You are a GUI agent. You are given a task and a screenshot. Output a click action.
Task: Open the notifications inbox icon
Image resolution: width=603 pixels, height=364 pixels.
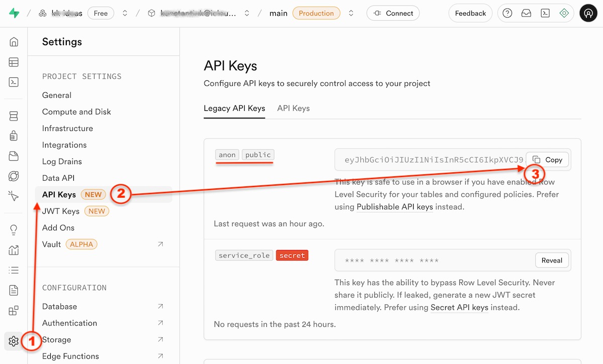[x=526, y=13]
